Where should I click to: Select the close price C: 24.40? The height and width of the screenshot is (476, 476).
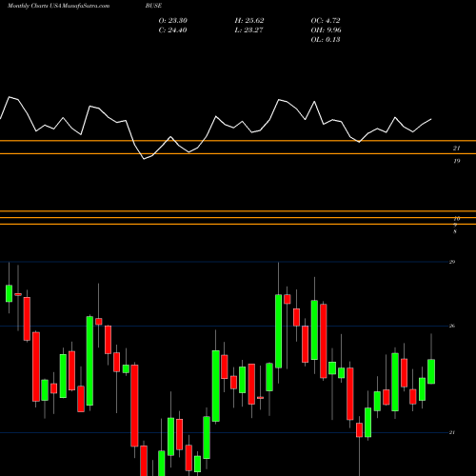click(172, 30)
